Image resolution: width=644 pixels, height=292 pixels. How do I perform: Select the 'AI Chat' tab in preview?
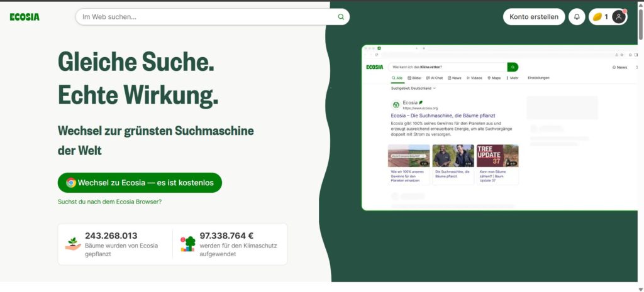point(435,78)
